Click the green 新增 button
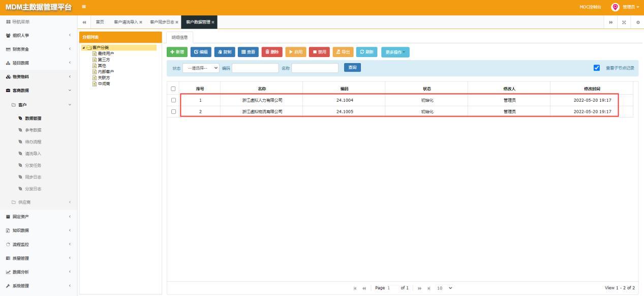The width and height of the screenshot is (644, 296). click(177, 52)
